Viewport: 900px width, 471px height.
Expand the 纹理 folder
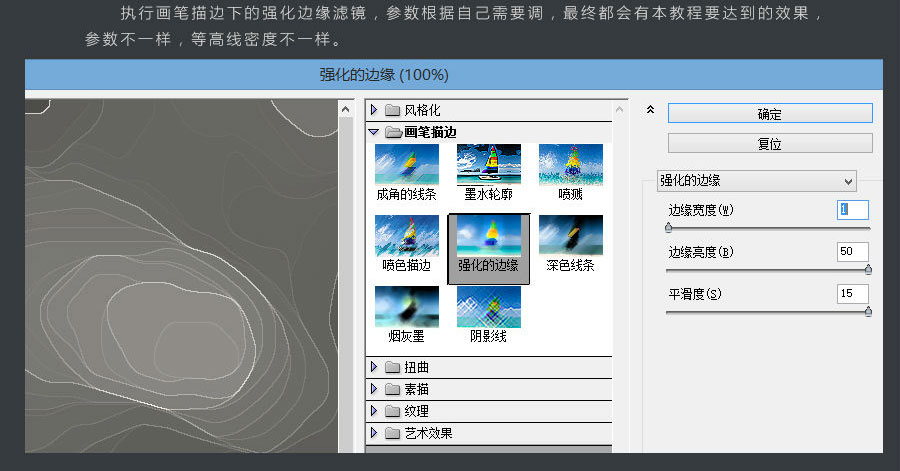[374, 411]
